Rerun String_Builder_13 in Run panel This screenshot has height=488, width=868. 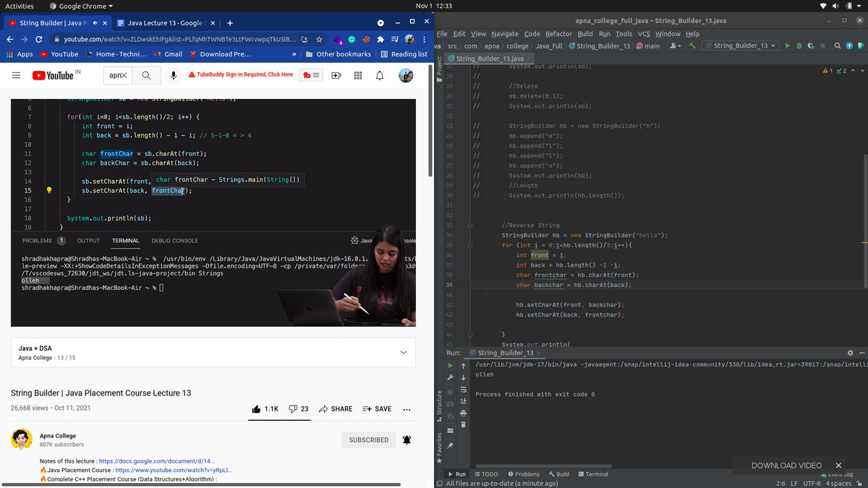(x=450, y=366)
